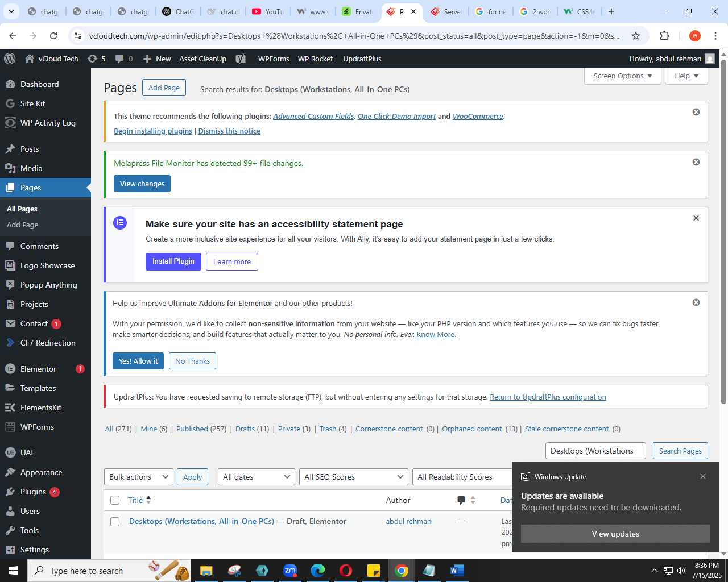Click View updates in Windows Update toast
The image size is (728, 582).
click(615, 534)
